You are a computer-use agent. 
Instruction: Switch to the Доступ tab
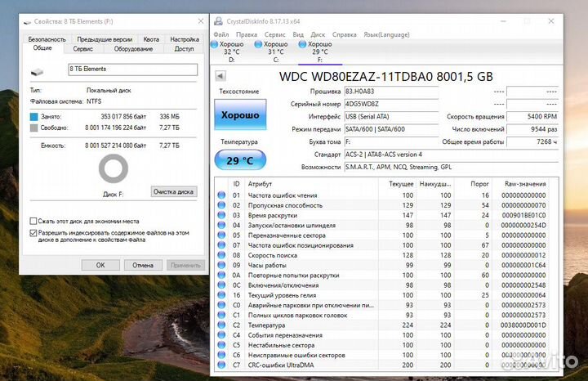tap(184, 49)
